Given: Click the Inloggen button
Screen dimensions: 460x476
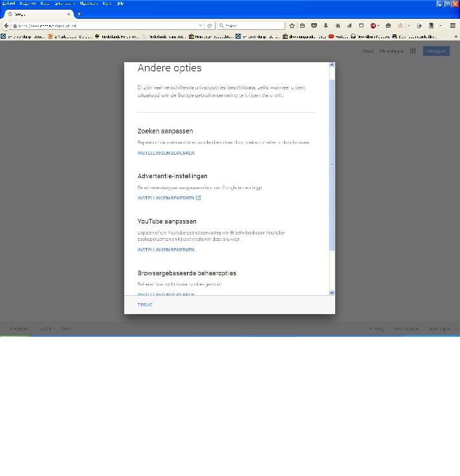Looking at the screenshot, I should (436, 51).
